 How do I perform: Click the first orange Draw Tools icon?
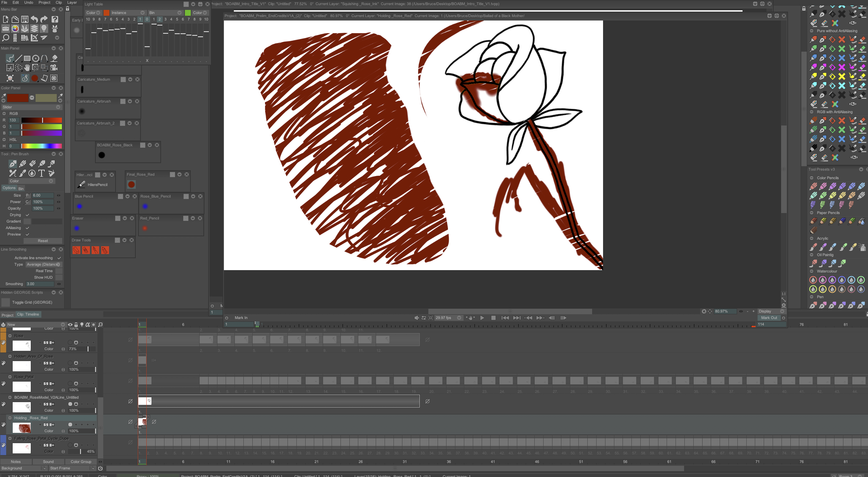click(x=76, y=250)
